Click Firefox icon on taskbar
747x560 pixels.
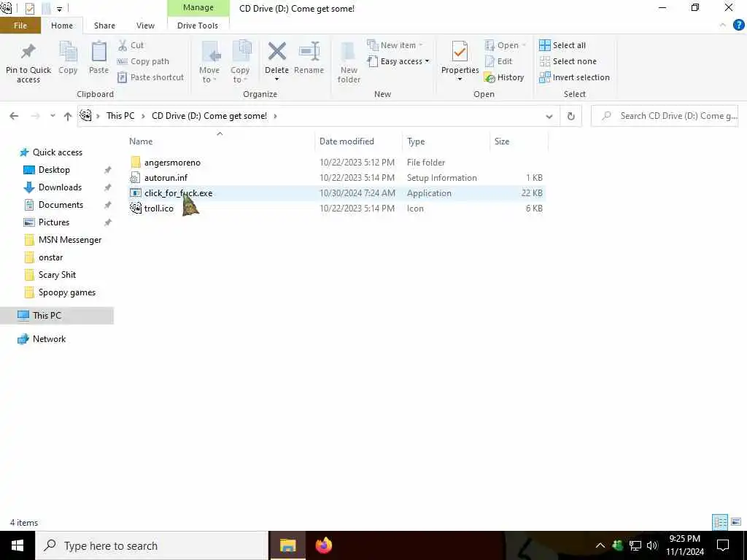click(x=324, y=545)
